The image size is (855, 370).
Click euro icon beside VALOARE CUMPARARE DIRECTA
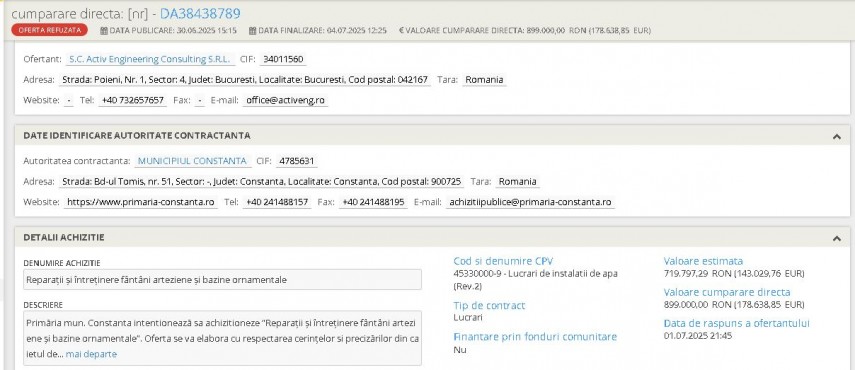click(x=401, y=31)
